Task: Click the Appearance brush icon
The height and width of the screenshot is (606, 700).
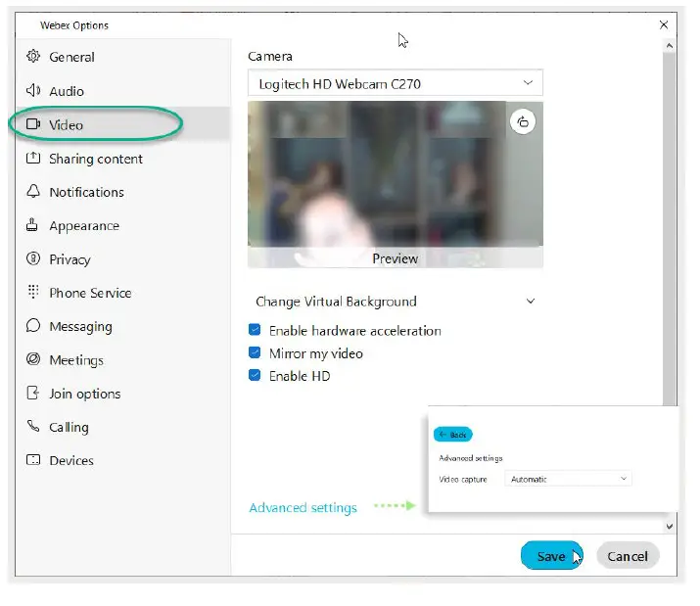Action: point(32,224)
